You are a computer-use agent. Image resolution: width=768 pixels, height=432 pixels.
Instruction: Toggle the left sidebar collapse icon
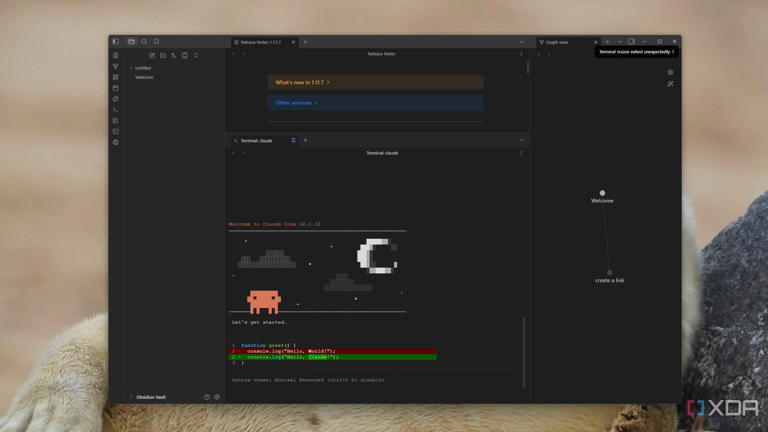(x=116, y=42)
